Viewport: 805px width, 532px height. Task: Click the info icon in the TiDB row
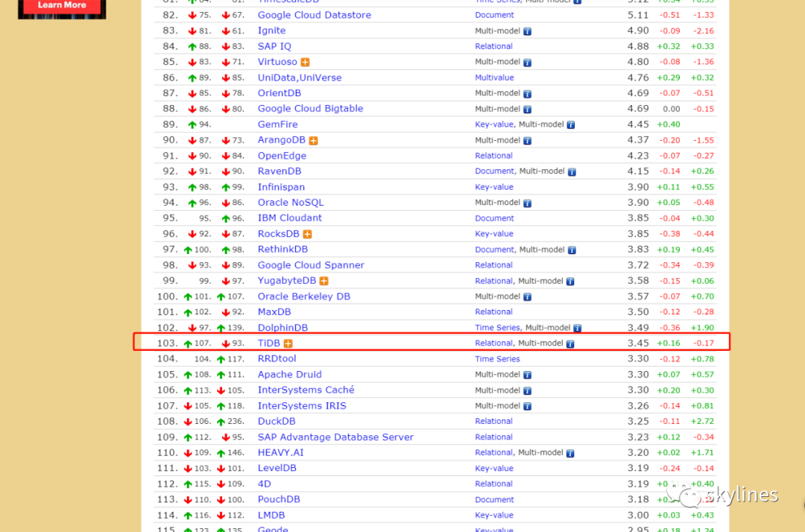(x=570, y=343)
